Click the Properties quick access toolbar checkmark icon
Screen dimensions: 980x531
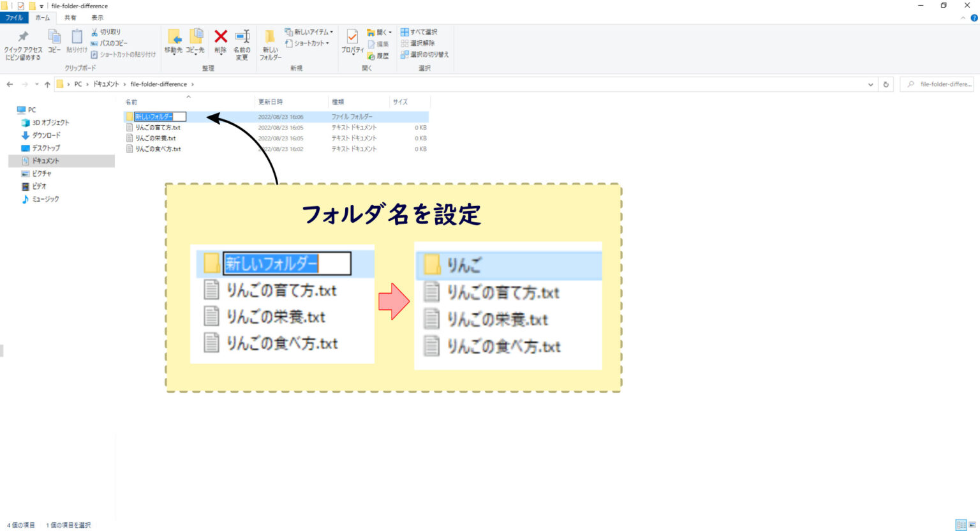[20, 6]
